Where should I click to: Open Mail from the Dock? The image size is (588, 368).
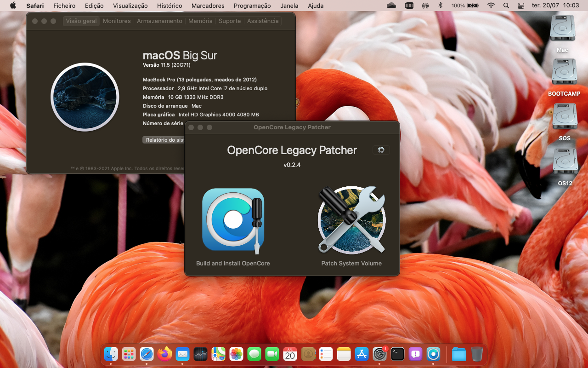click(182, 354)
